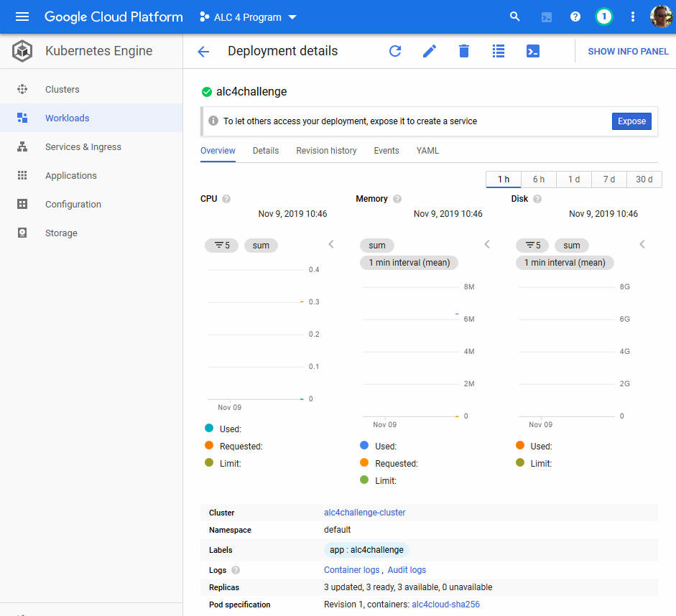
Task: Open the hamburger navigation menu
Action: [22, 17]
